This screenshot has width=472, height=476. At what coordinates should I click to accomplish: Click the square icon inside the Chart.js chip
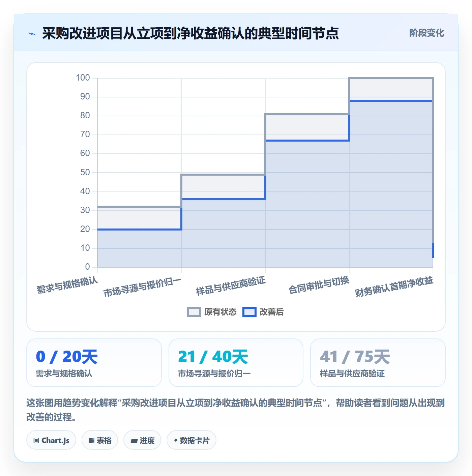click(36, 441)
